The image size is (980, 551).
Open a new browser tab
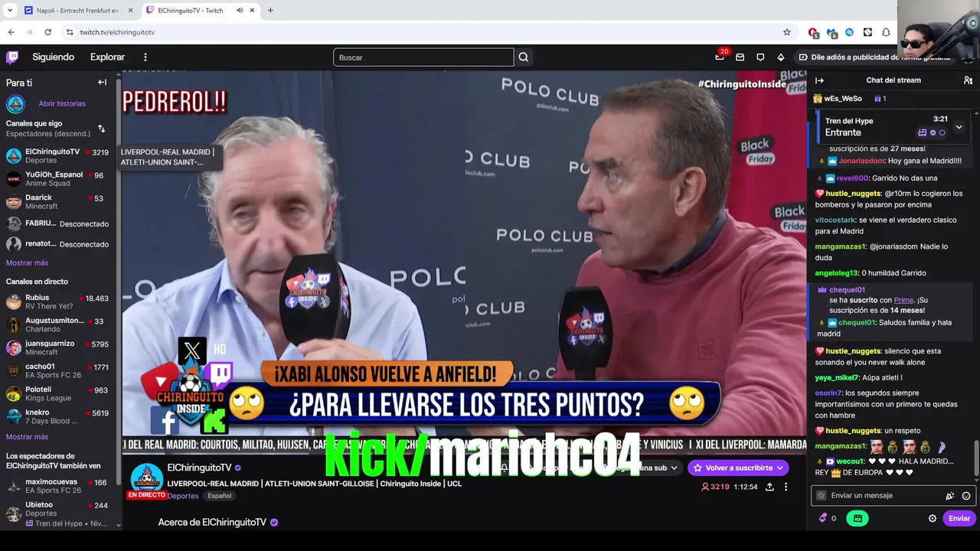pos(270,11)
